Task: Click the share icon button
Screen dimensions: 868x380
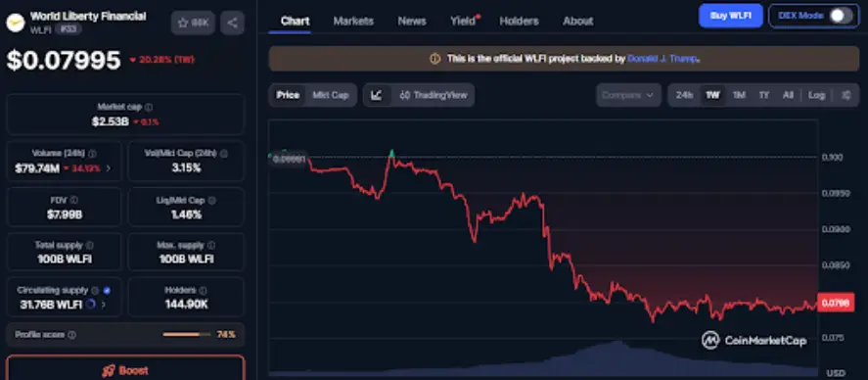Action: (233, 23)
